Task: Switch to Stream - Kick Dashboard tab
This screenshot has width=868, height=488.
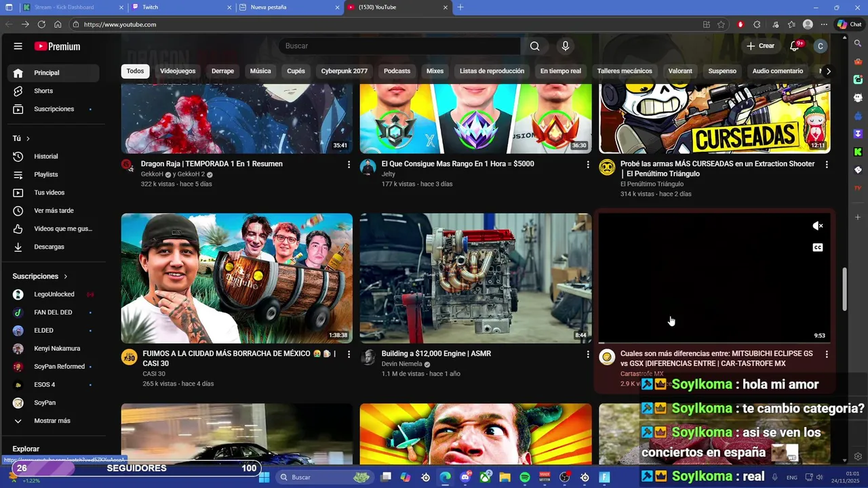Action: pyautogui.click(x=73, y=7)
